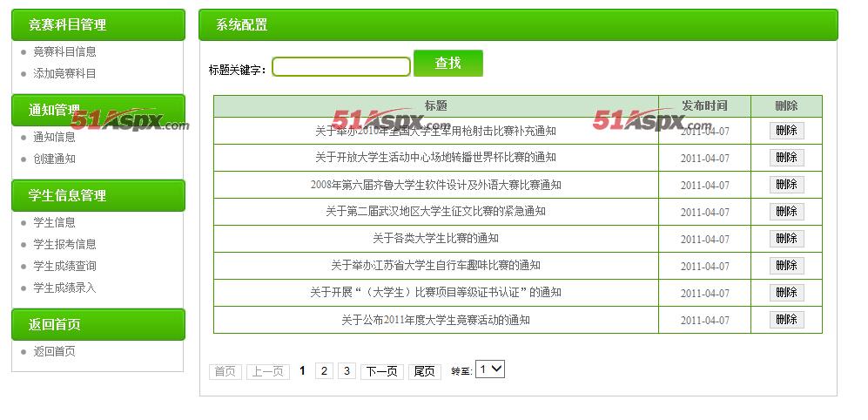
Task: Open 添加竞赛科目 in the sidebar
Action: click(64, 73)
